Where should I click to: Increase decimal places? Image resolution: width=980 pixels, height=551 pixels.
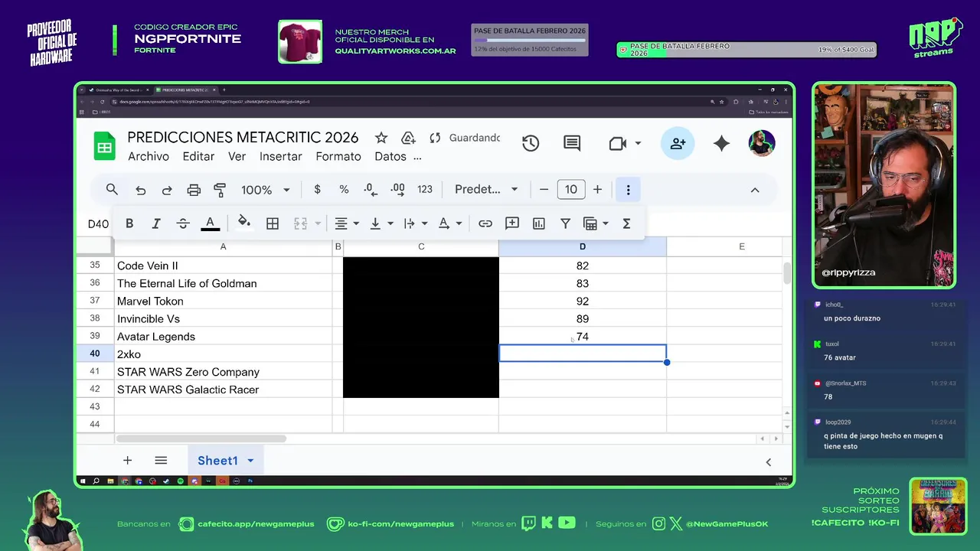point(397,190)
